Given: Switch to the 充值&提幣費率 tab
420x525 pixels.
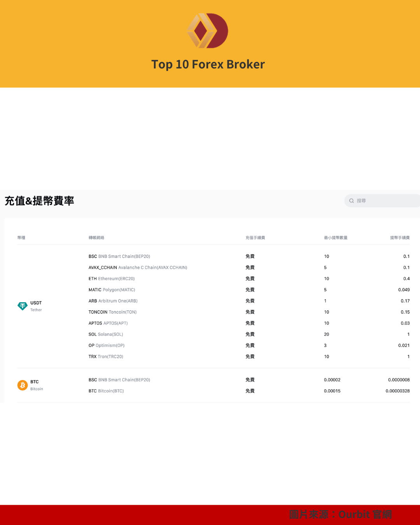Looking at the screenshot, I should pyautogui.click(x=39, y=201).
